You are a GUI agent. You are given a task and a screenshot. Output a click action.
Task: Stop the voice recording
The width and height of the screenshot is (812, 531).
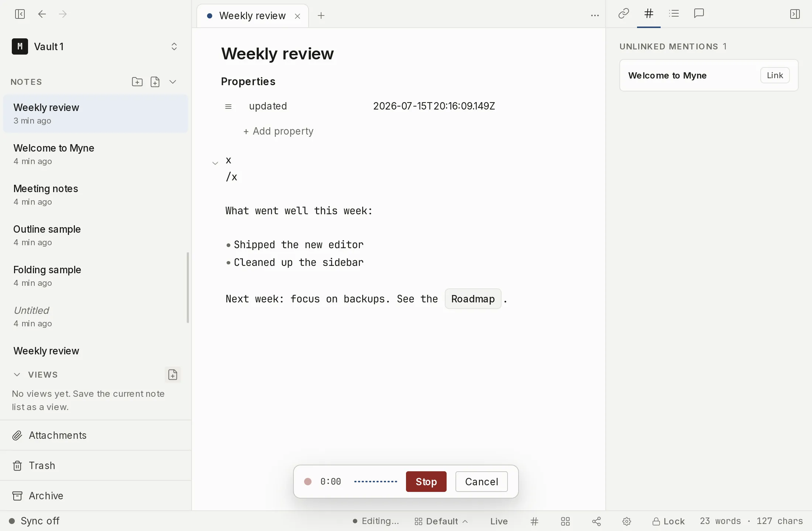tap(426, 482)
